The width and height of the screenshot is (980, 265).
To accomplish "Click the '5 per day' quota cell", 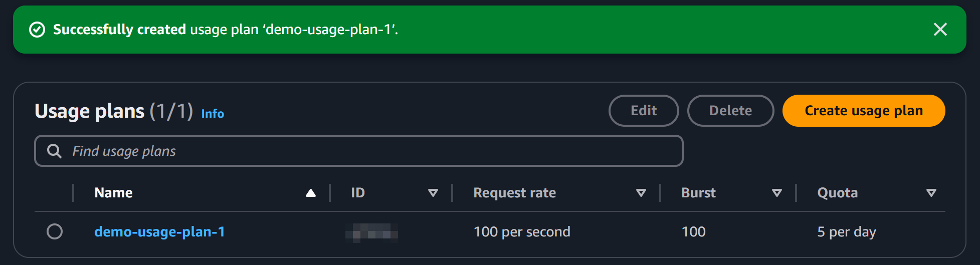I will pyautogui.click(x=846, y=232).
